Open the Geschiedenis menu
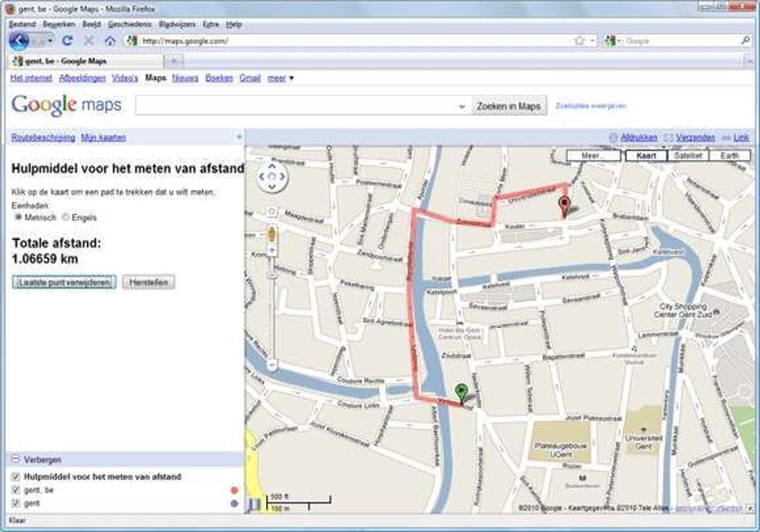This screenshot has height=532, width=760. tap(129, 24)
